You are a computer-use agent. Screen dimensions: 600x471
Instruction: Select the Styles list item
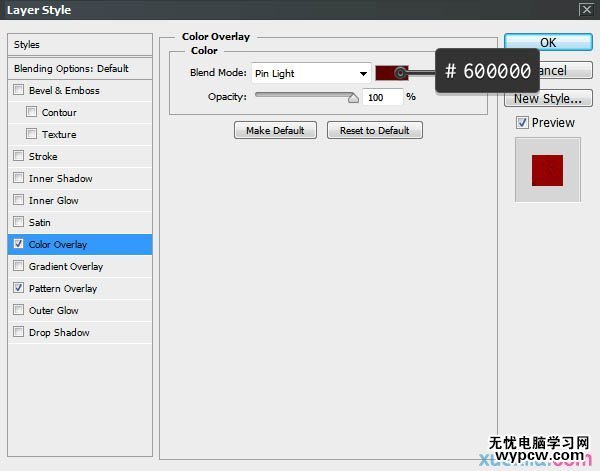(x=80, y=44)
